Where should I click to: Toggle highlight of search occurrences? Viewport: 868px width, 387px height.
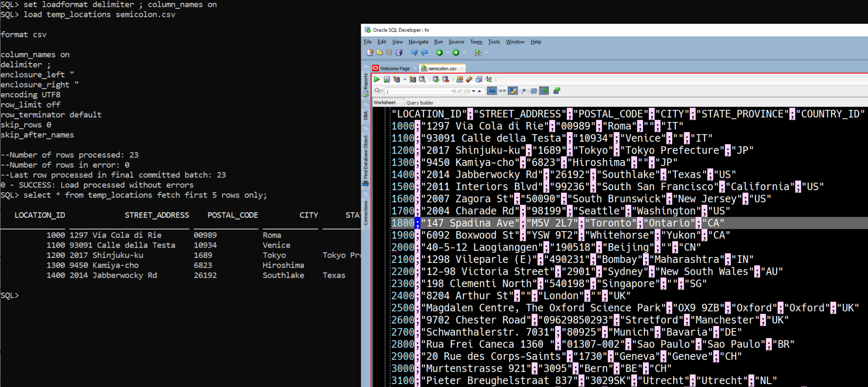(x=513, y=91)
